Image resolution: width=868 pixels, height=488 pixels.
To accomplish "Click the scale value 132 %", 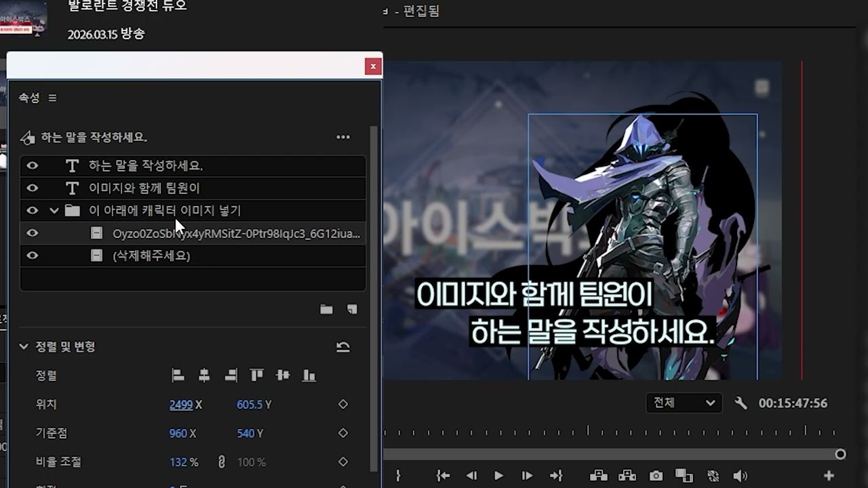I will pos(184,462).
